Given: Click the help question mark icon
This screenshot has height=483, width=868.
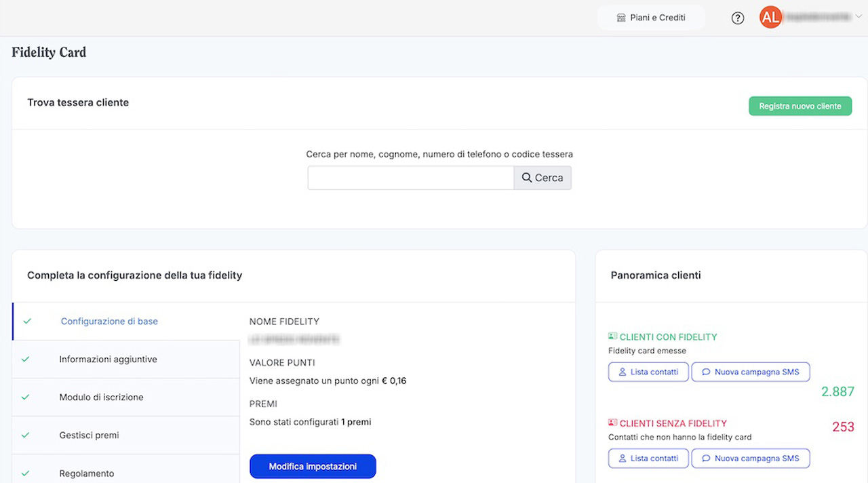Looking at the screenshot, I should pos(738,18).
